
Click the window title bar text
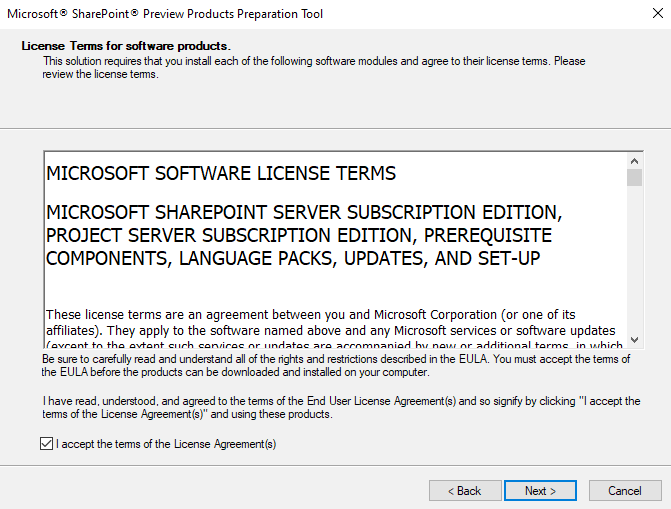[x=166, y=14]
